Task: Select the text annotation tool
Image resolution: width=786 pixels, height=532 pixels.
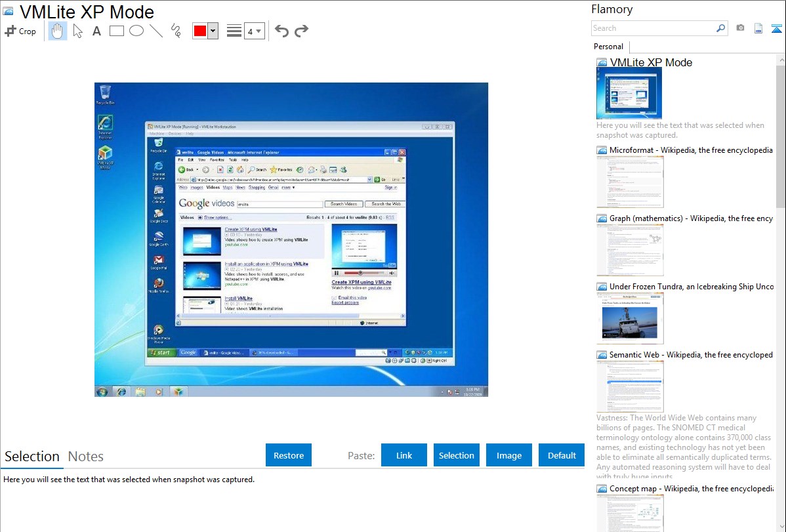Action: click(x=96, y=31)
